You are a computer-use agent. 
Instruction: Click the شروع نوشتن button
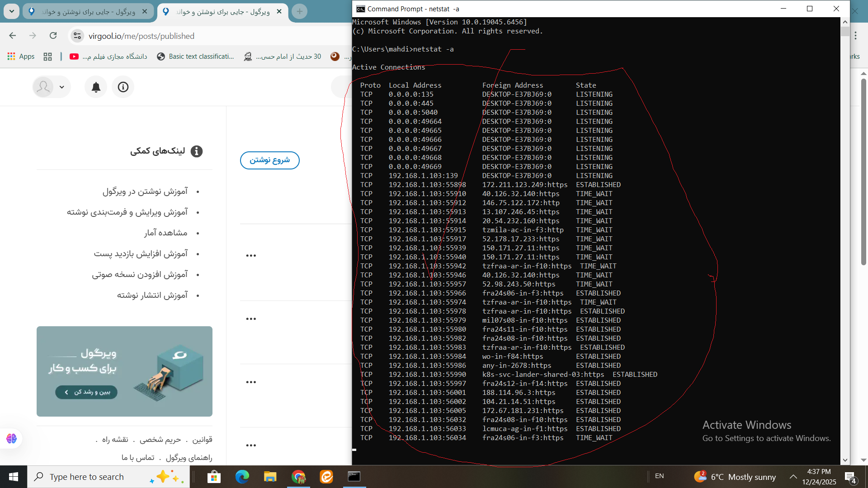tap(269, 160)
